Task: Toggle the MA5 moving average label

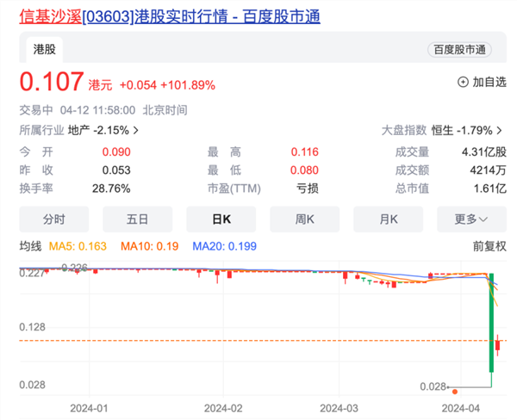Action: pyautogui.click(x=84, y=246)
